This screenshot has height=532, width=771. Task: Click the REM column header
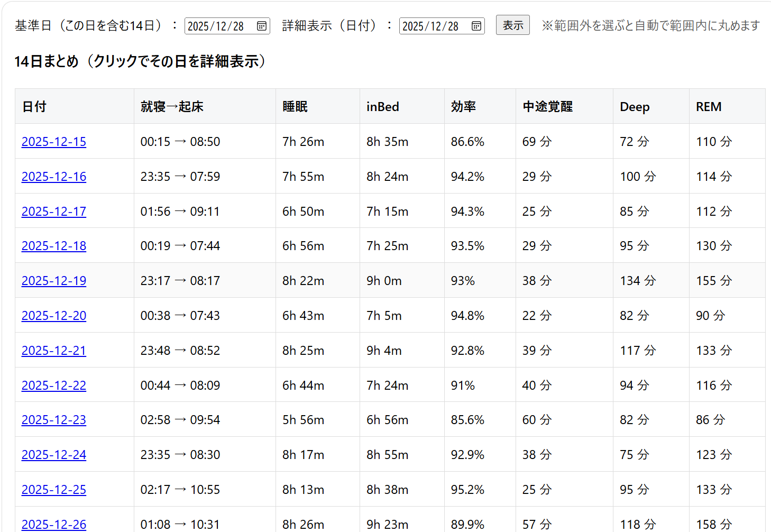[709, 107]
